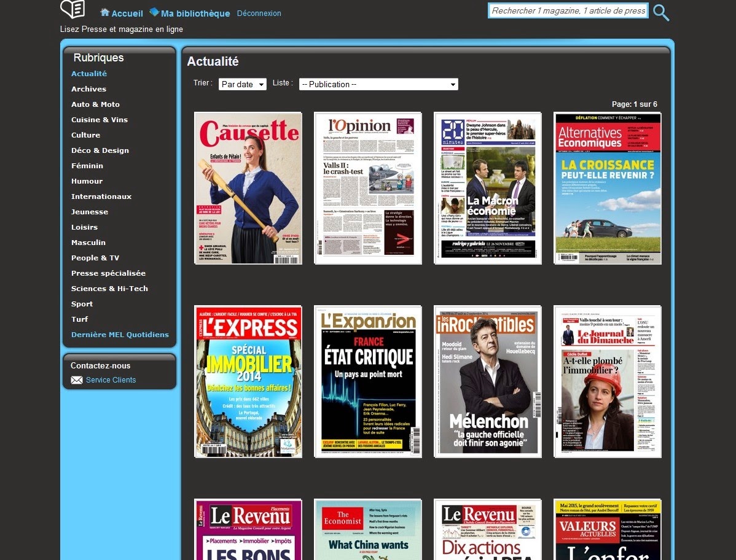Open the Trier 'Par date' dropdown
Screen dimensions: 736x560
(242, 84)
